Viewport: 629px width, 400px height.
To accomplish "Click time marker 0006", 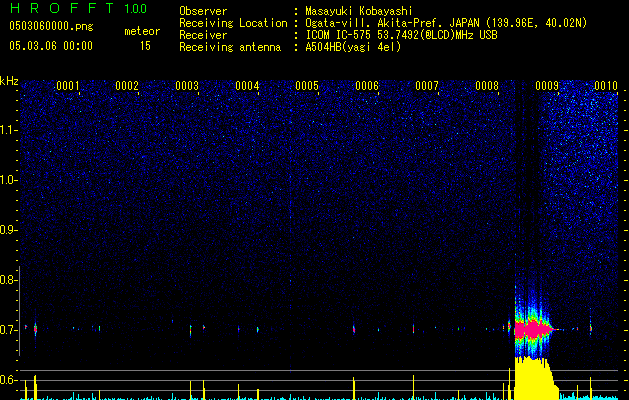I will click(x=367, y=86).
